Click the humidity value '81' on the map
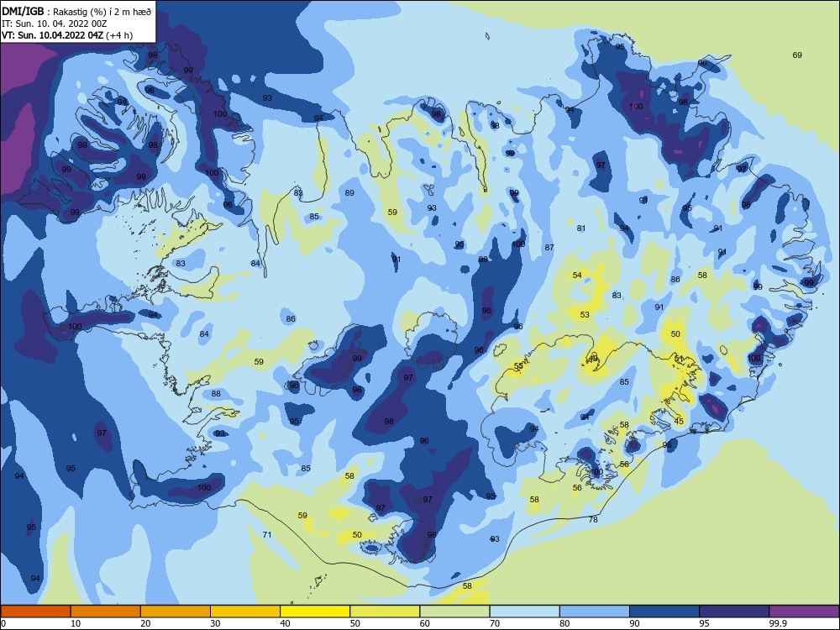The height and width of the screenshot is (630, 840). coord(581,228)
